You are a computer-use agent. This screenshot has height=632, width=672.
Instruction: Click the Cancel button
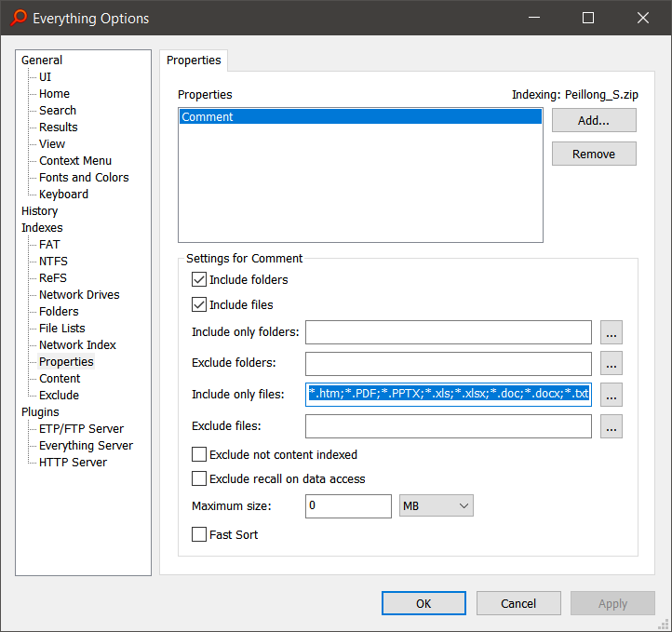[x=518, y=603]
